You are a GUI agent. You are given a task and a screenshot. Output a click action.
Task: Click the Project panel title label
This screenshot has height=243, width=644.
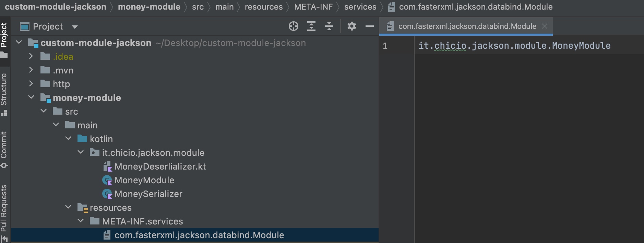(48, 26)
